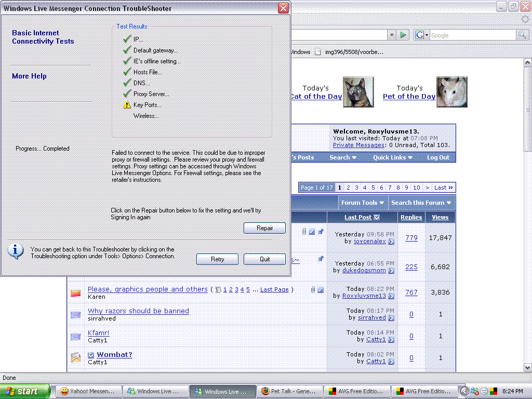
Task: Click the go-to-last-post icon beside Roxyluvsme13
Action: coord(391,296)
